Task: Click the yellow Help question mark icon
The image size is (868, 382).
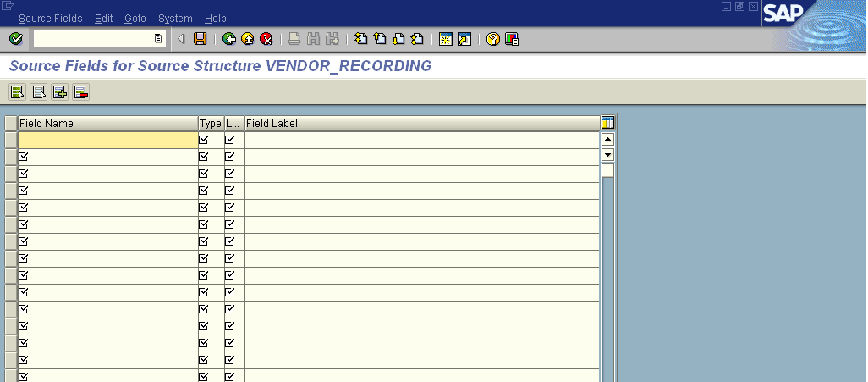Action: tap(493, 39)
